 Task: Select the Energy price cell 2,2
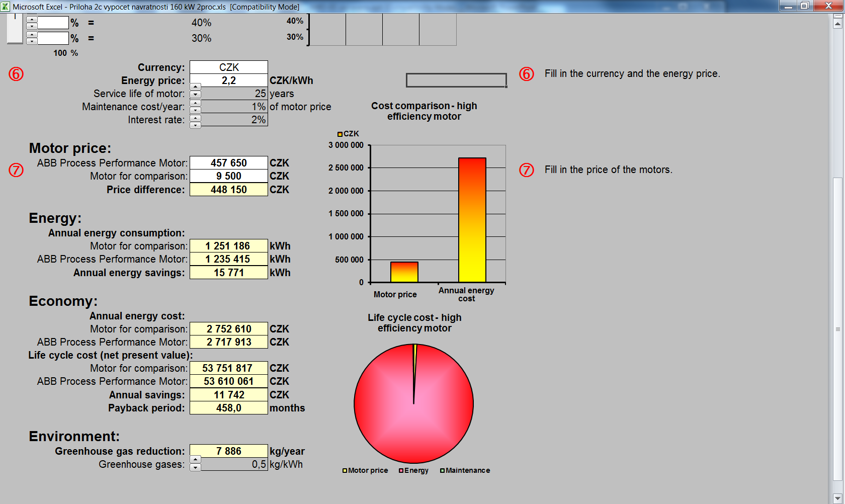pos(229,80)
